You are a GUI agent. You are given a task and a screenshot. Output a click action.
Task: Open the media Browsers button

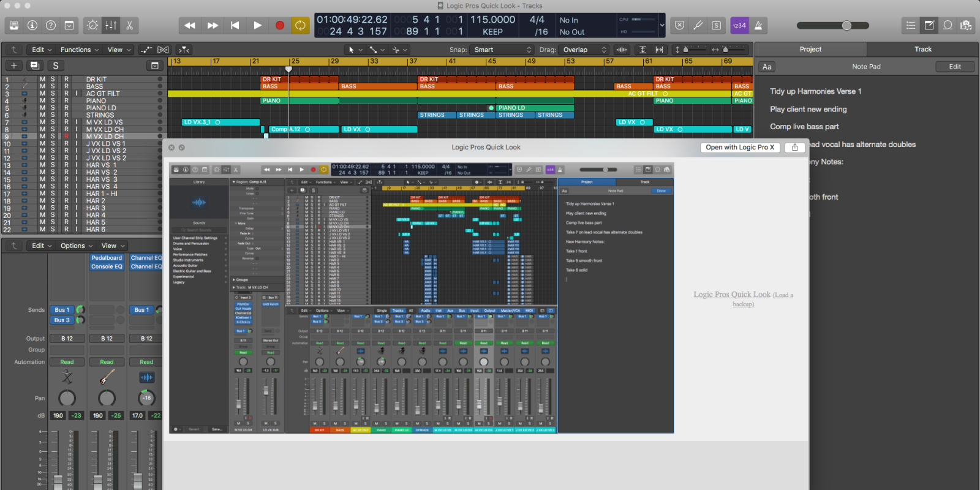click(966, 25)
